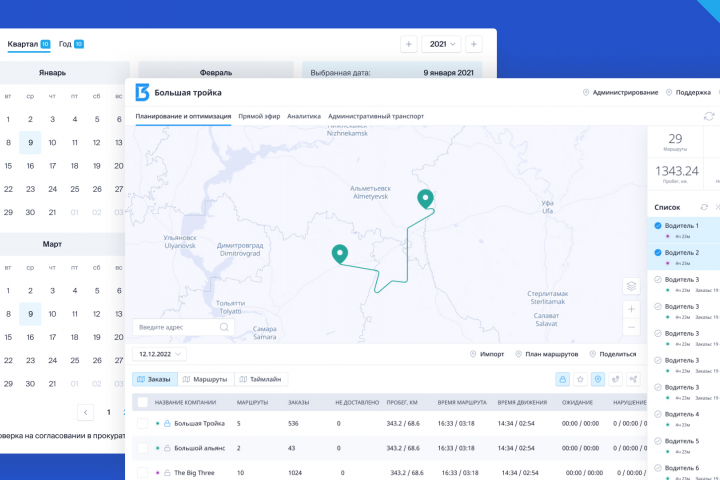Select the Маршруты tab
This screenshot has width=720, height=480.
pos(206,379)
